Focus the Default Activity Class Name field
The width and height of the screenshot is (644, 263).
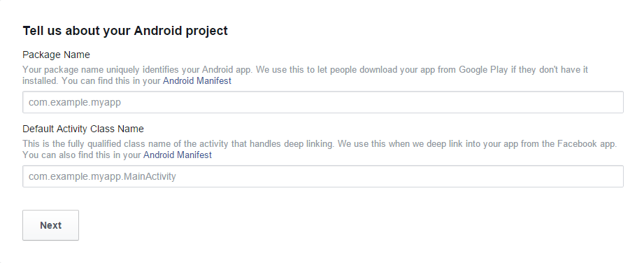point(323,176)
